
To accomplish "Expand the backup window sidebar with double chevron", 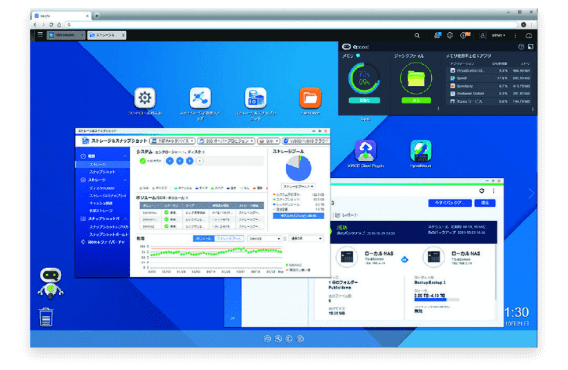I will tap(233, 318).
